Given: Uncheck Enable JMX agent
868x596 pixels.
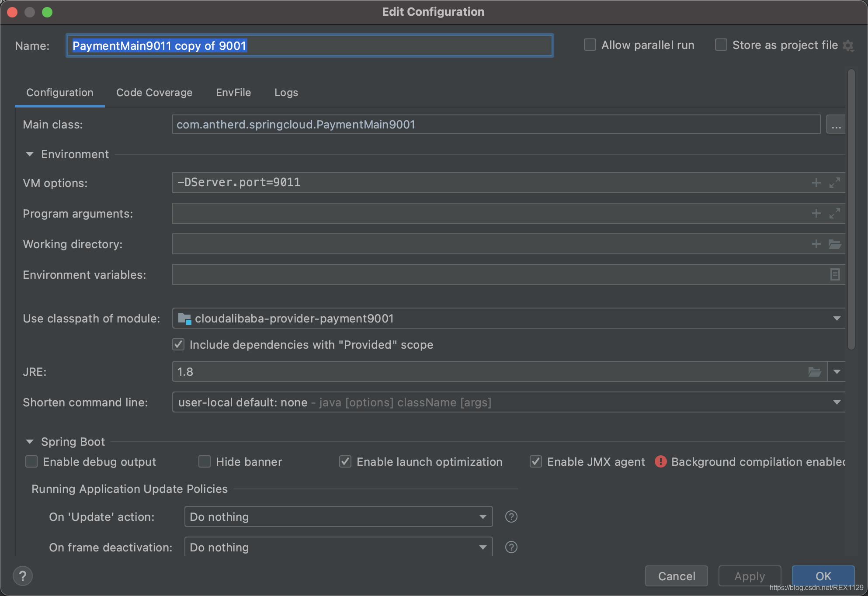Looking at the screenshot, I should pyautogui.click(x=536, y=462).
